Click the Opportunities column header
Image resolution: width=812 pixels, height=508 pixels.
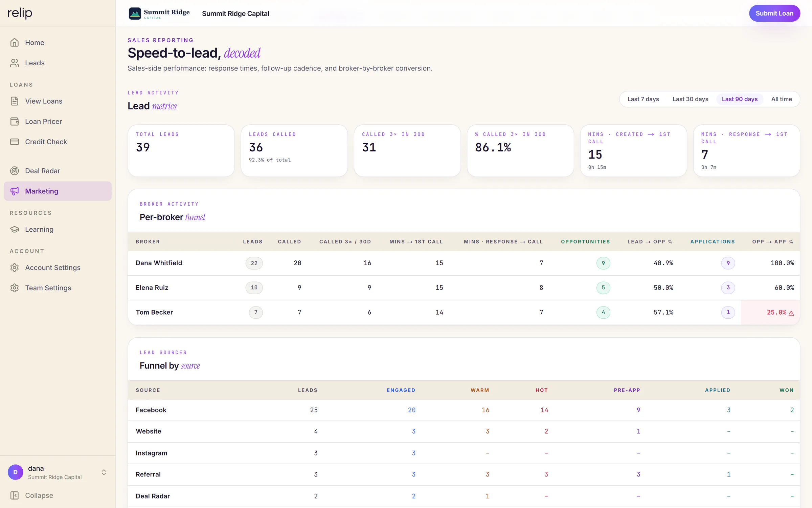pos(585,242)
